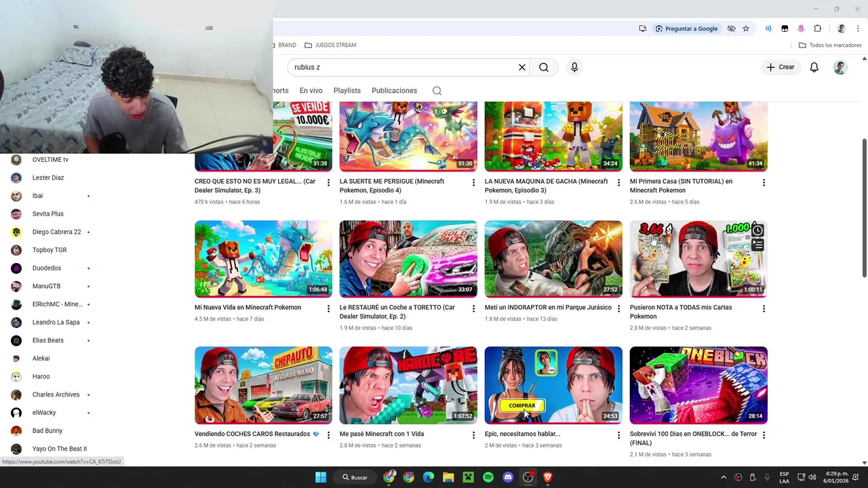Search within channel using magnifier icon
The height and width of the screenshot is (488, 868).
[x=437, y=91]
